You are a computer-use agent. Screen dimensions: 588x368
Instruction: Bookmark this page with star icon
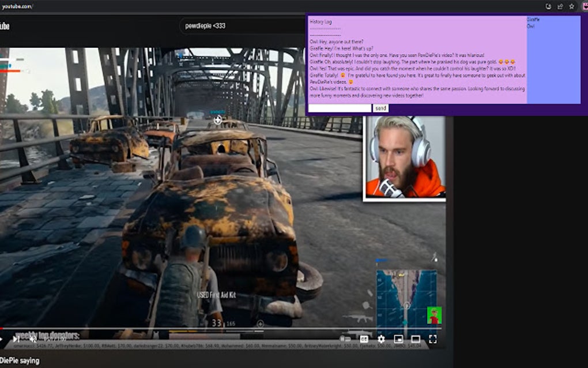571,6
